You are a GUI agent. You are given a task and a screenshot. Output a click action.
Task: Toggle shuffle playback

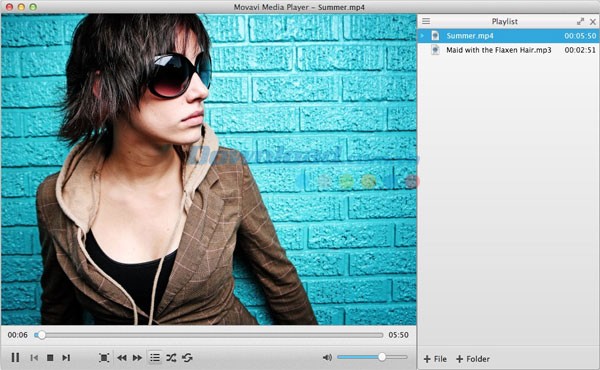point(171,358)
